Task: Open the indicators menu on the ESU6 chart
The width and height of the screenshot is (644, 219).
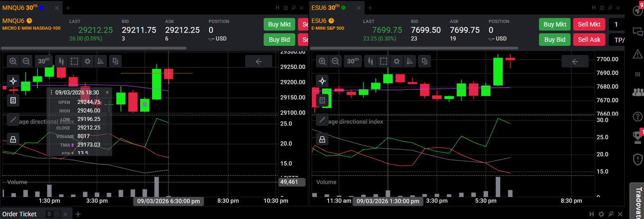Action: [410, 61]
